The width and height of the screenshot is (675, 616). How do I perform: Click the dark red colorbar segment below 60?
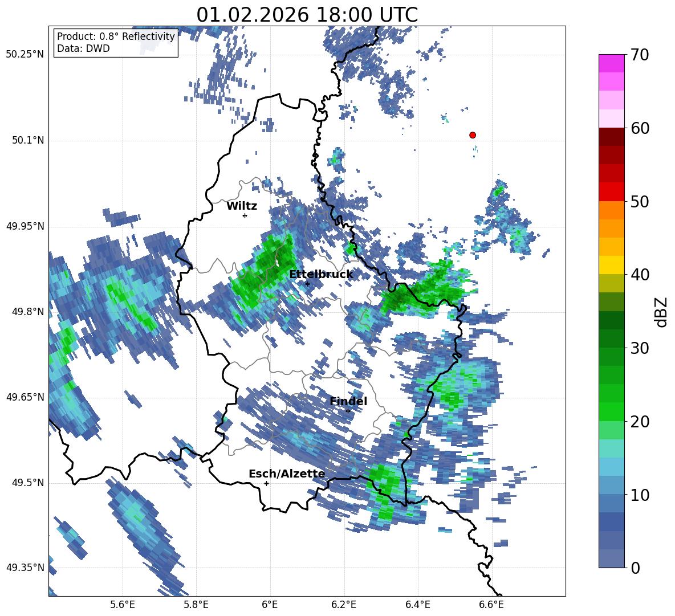pos(611,137)
